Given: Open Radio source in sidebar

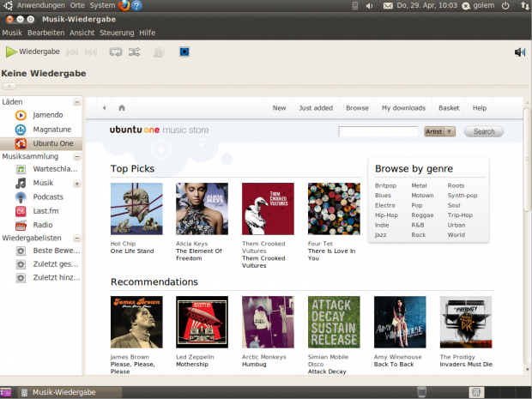Looking at the screenshot, I should point(41,225).
